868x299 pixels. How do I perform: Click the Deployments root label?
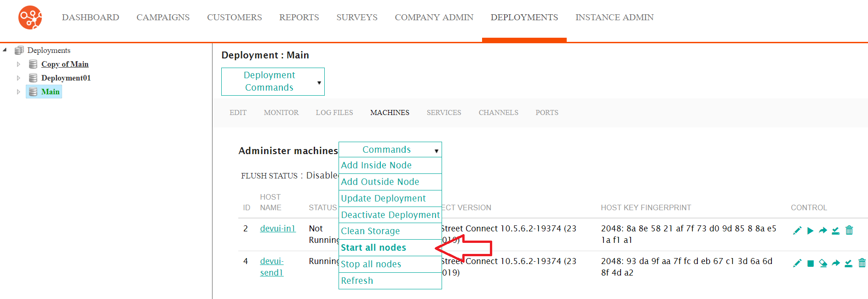[x=49, y=50]
